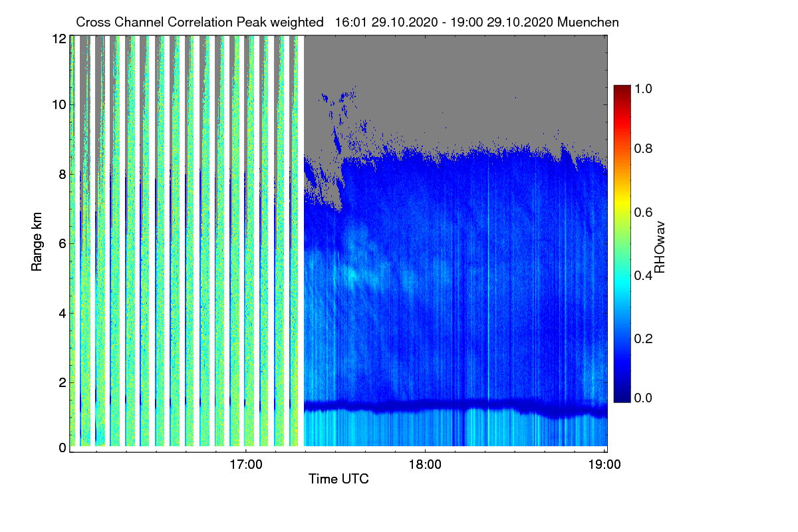Click the '10' range axis tick label
The width and height of the screenshot is (798, 532).
(x=59, y=104)
